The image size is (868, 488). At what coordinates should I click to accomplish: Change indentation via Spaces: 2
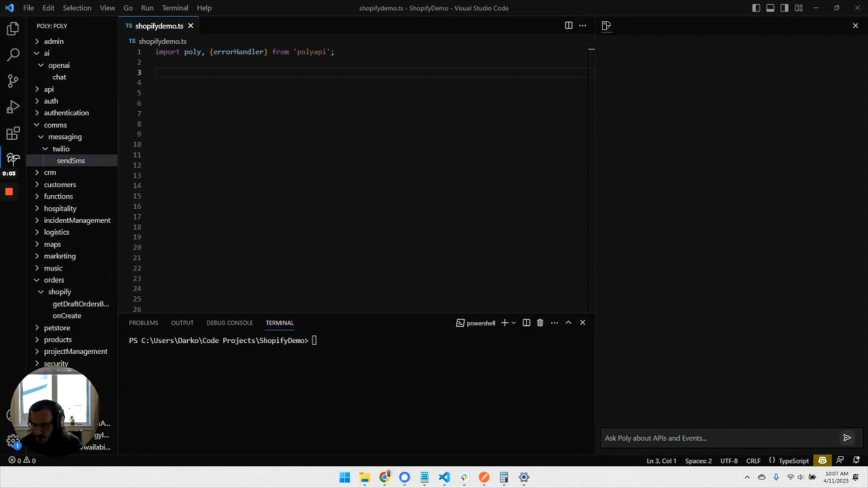point(698,461)
